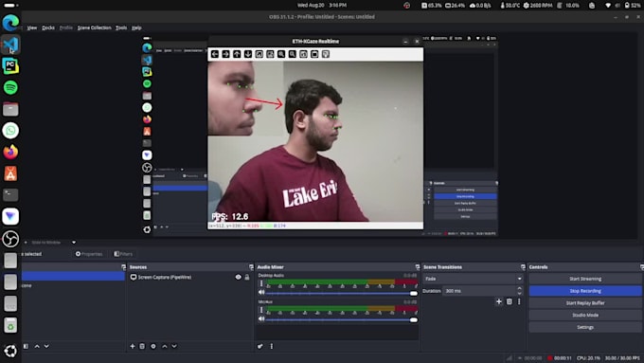Select Screen Capture (PipeWire) source row
Image resolution: width=644 pixels, height=363 pixels.
(189, 277)
